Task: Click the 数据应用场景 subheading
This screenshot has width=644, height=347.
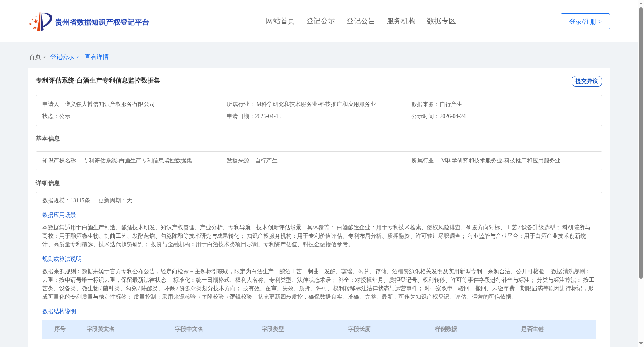Action: 59,215
